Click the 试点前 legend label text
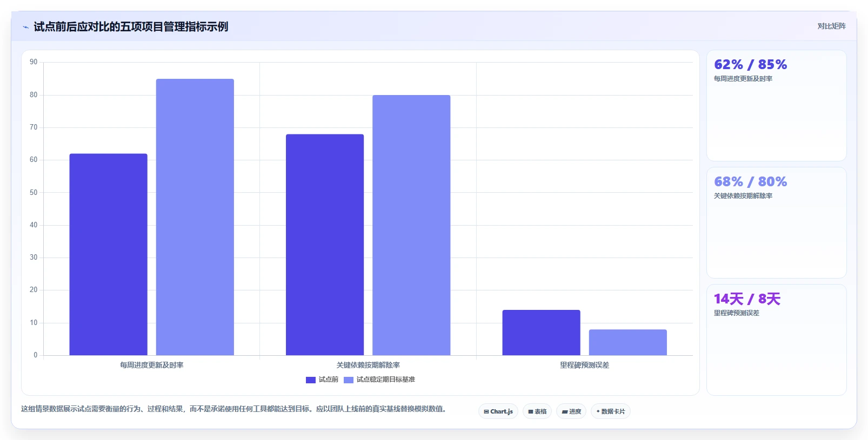 [329, 380]
